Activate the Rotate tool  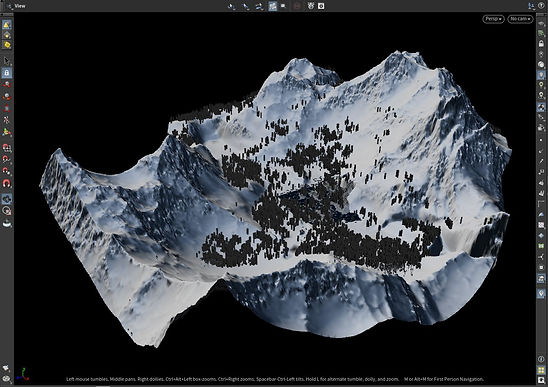7,96
